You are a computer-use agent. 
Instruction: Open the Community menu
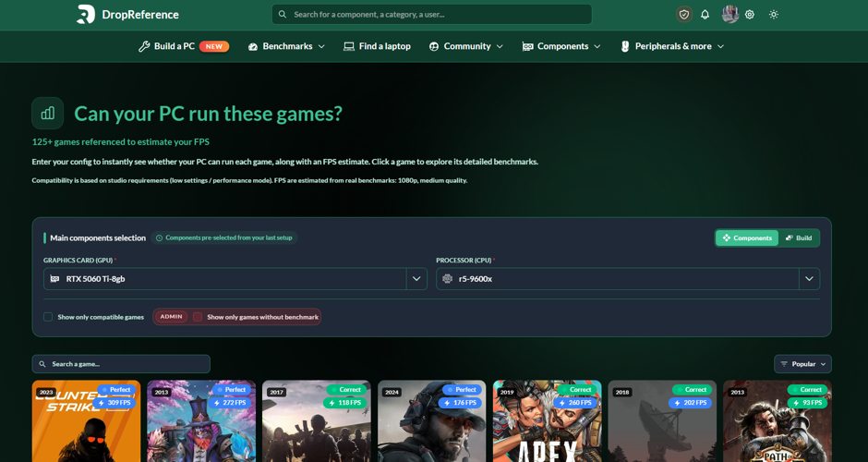[466, 46]
